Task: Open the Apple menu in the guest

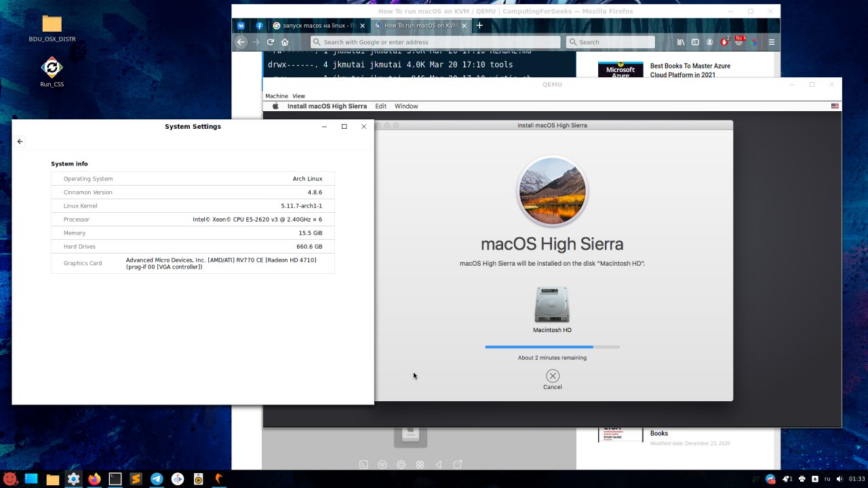Action: click(x=276, y=106)
